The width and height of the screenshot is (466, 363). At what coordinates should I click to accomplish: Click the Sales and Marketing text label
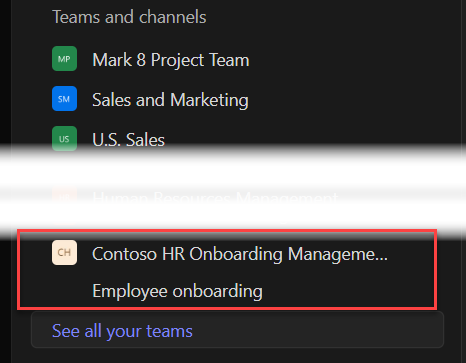170,100
